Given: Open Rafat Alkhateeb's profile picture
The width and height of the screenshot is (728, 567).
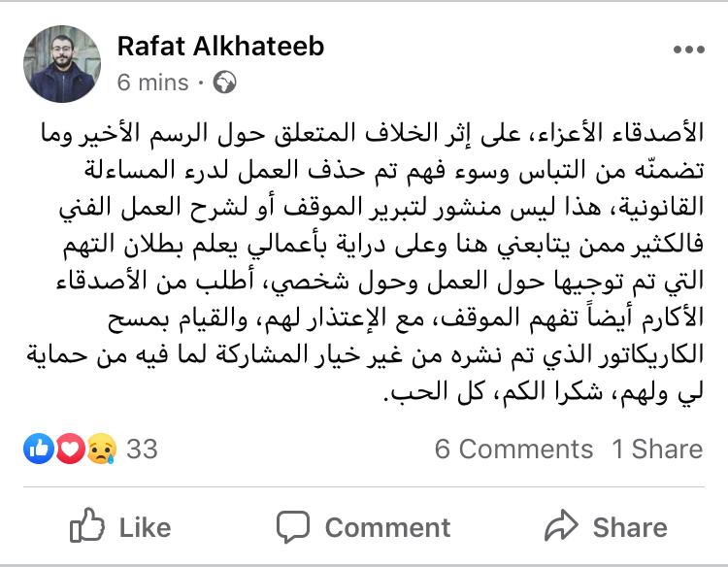Looking at the screenshot, I should click(61, 63).
